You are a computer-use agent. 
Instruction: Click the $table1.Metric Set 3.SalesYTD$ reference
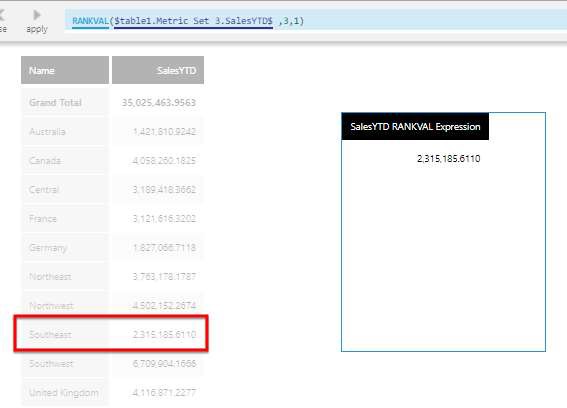pos(193,21)
